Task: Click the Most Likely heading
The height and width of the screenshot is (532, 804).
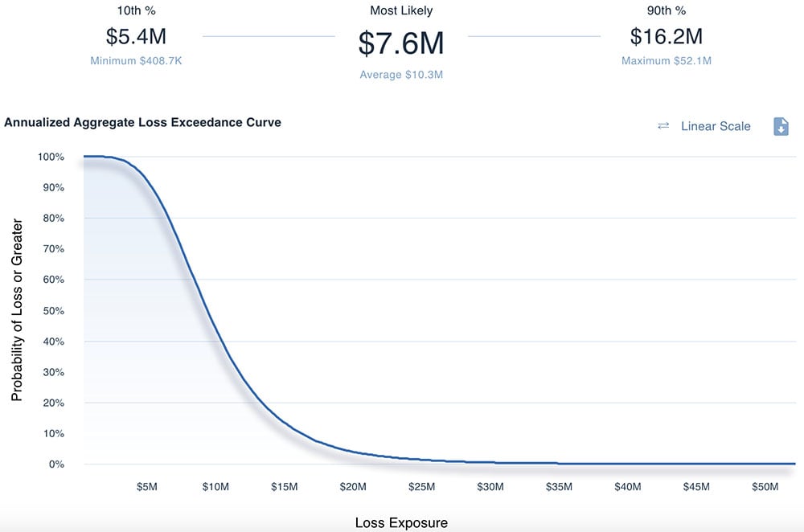Action: (x=401, y=10)
